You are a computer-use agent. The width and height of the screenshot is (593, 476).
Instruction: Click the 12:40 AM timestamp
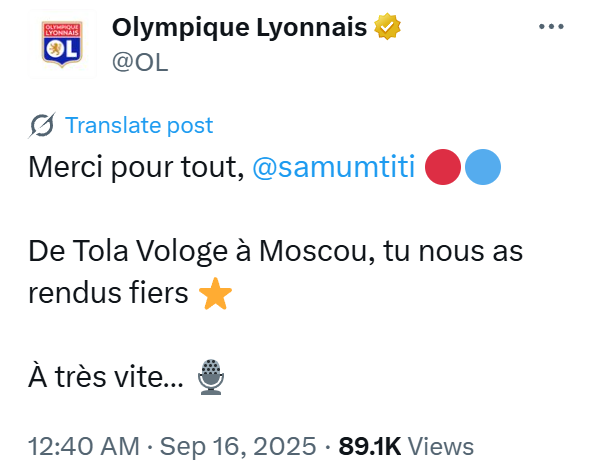(x=84, y=447)
